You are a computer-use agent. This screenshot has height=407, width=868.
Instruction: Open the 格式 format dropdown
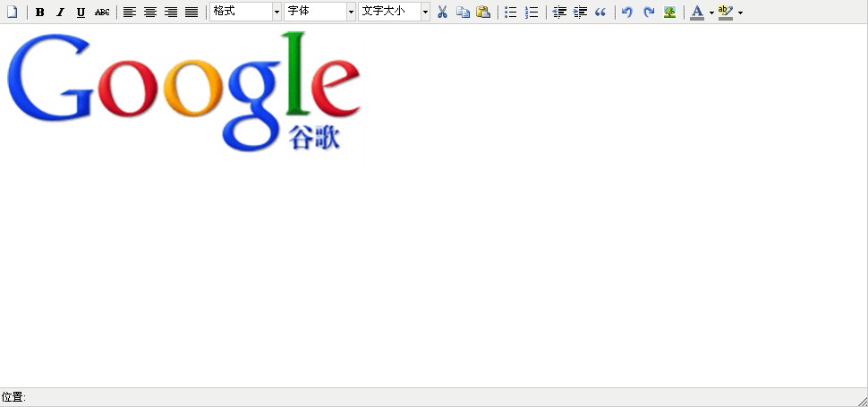click(x=246, y=12)
